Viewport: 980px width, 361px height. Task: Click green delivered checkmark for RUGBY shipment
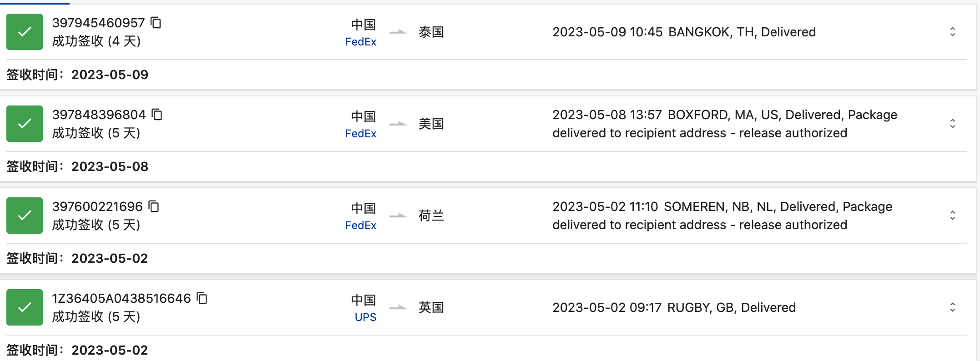pos(25,307)
